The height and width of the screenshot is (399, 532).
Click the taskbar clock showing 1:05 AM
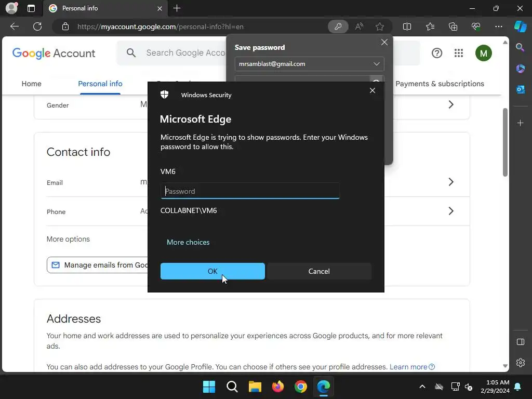pos(495,387)
